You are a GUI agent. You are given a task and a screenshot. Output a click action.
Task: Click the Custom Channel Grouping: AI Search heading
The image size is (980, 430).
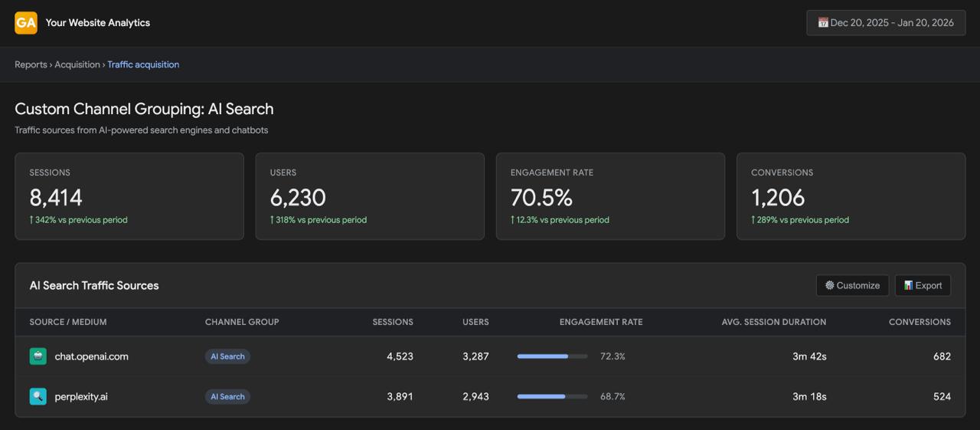pyautogui.click(x=144, y=109)
